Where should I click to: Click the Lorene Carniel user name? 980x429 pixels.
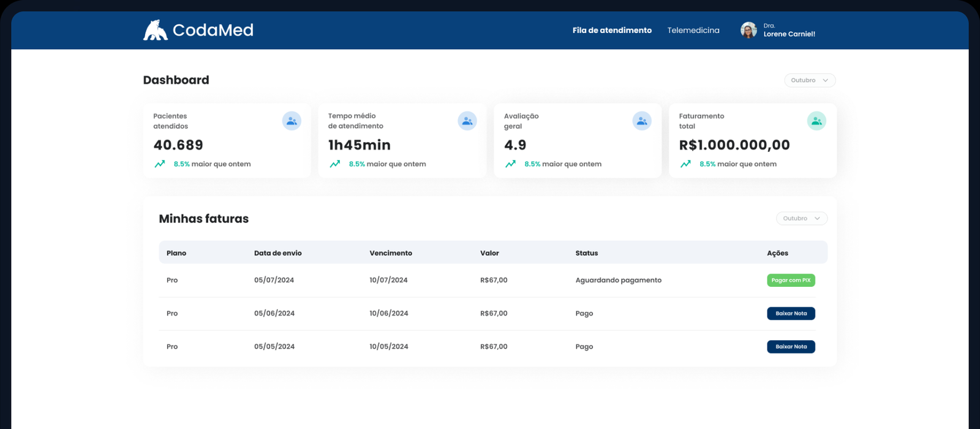pyautogui.click(x=789, y=34)
